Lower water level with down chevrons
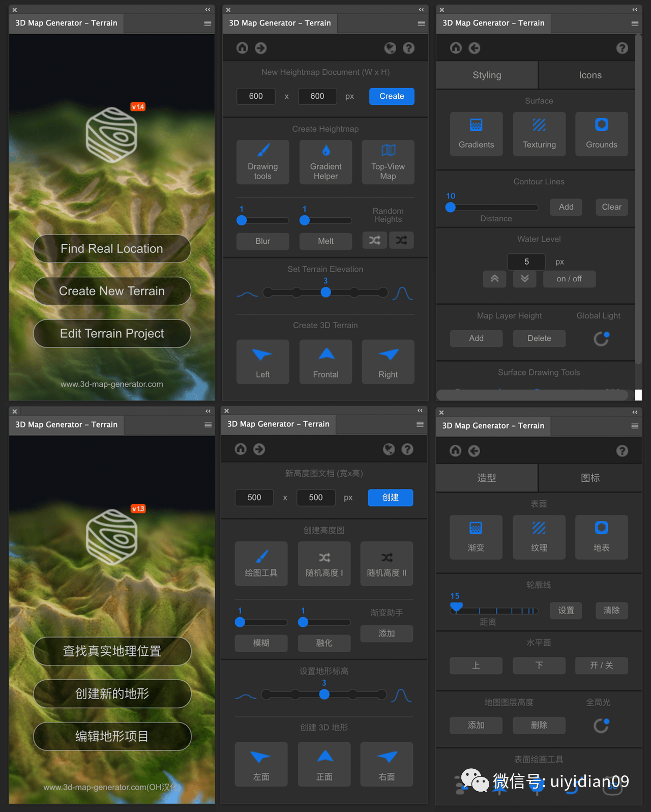 525,279
